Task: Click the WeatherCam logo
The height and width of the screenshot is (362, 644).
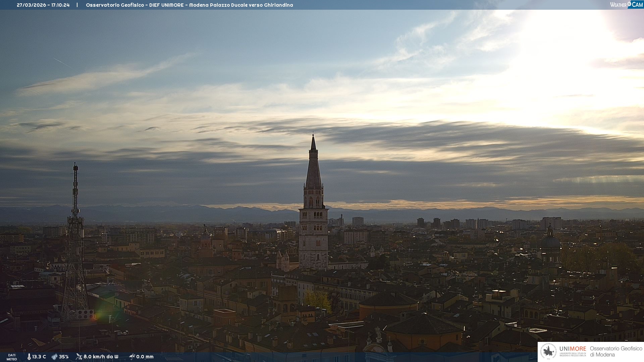Action: click(626, 5)
